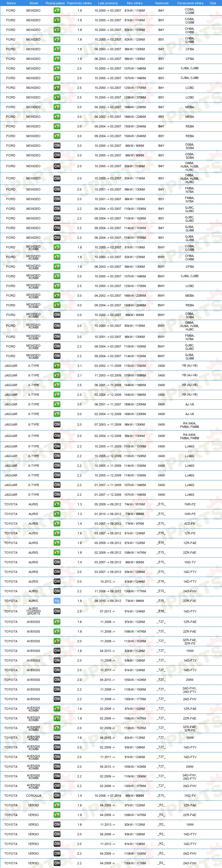Click the Nadwozie column header

162,3
